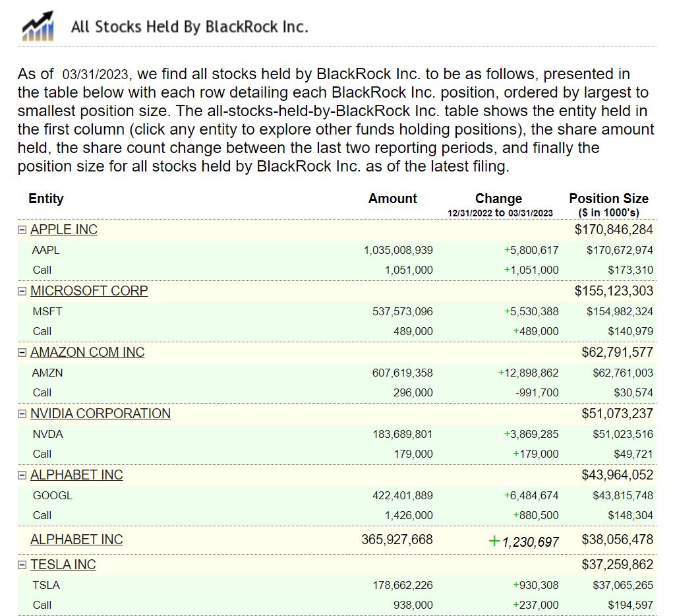Open ALPHABET INC link with 365,927,668 amount

click(77, 539)
